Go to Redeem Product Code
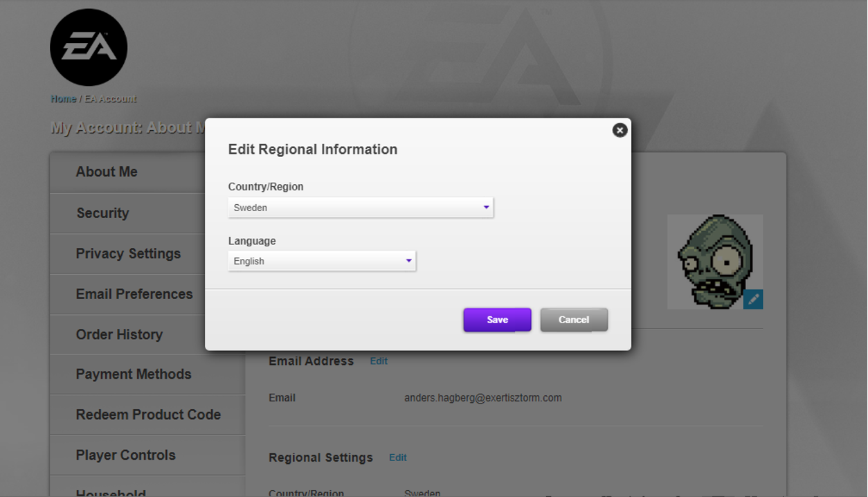Viewport: 868px width, 497px height. pyautogui.click(x=148, y=415)
